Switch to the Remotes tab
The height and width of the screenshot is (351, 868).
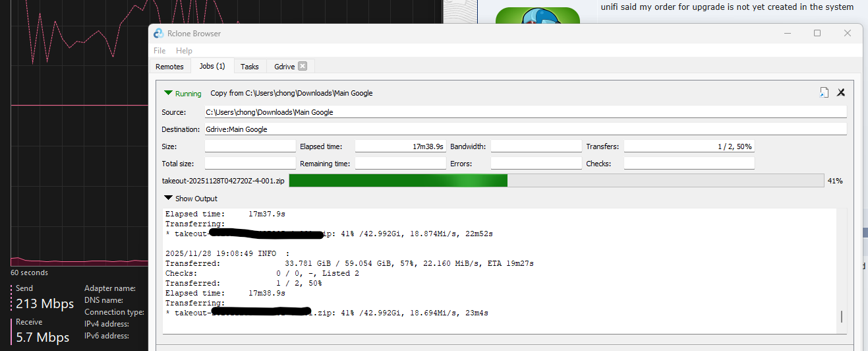tap(169, 67)
